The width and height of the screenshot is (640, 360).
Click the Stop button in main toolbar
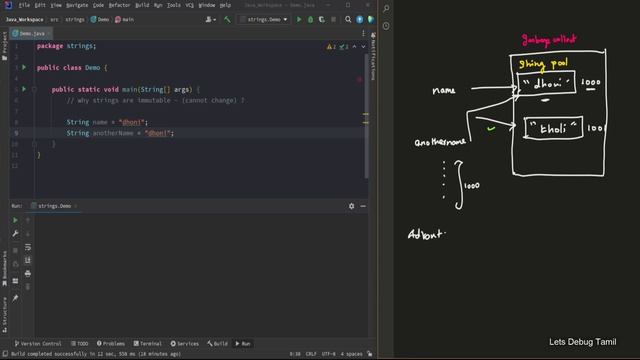333,19
